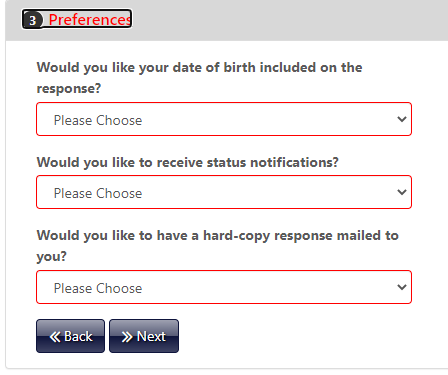This screenshot has height=375, width=448.
Task: Click the step 3 number badge
Action: [x=33, y=20]
